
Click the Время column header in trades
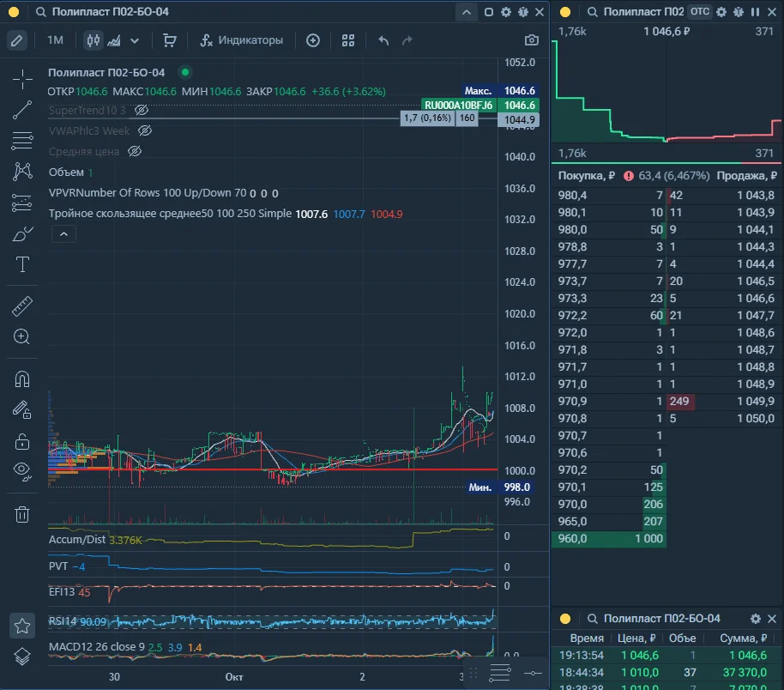pos(587,638)
